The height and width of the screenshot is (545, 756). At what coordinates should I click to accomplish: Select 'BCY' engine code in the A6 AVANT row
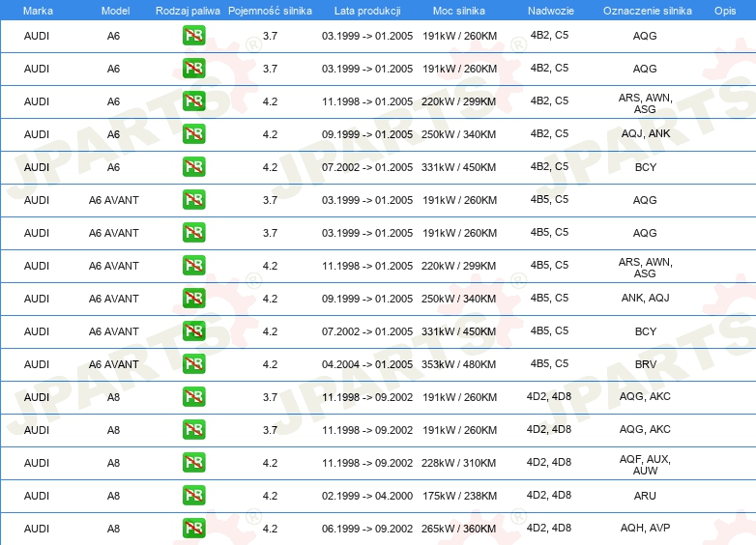[x=646, y=331]
